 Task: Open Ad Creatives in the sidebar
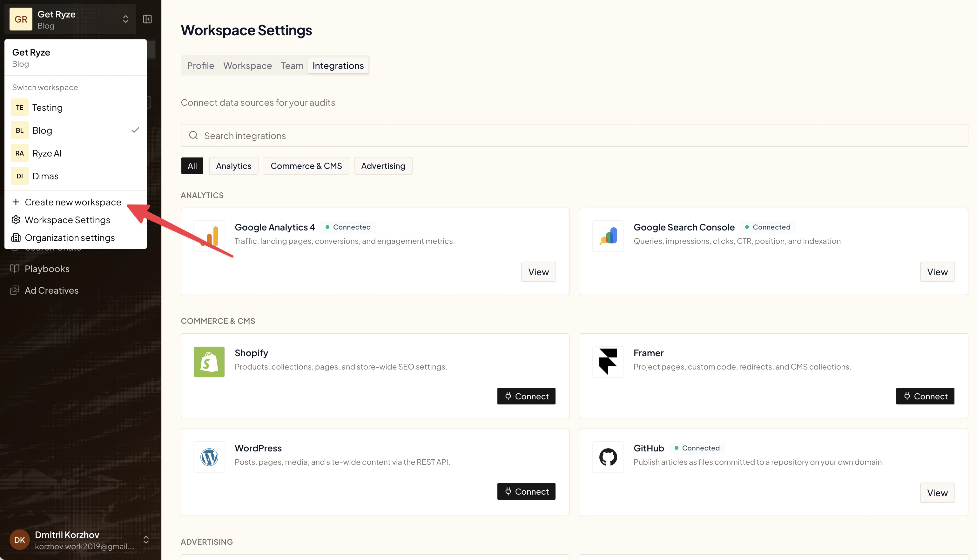pyautogui.click(x=51, y=290)
